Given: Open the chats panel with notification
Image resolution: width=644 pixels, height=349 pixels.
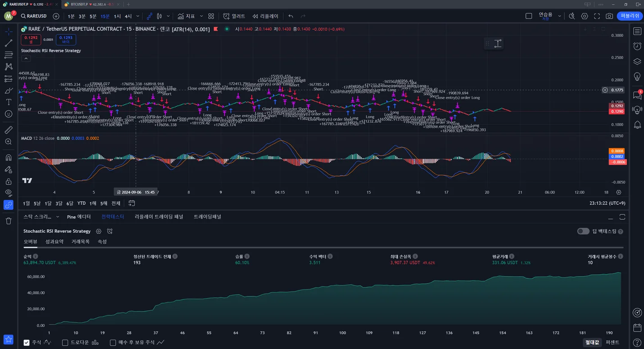Looking at the screenshot, I should pyautogui.click(x=637, y=95).
